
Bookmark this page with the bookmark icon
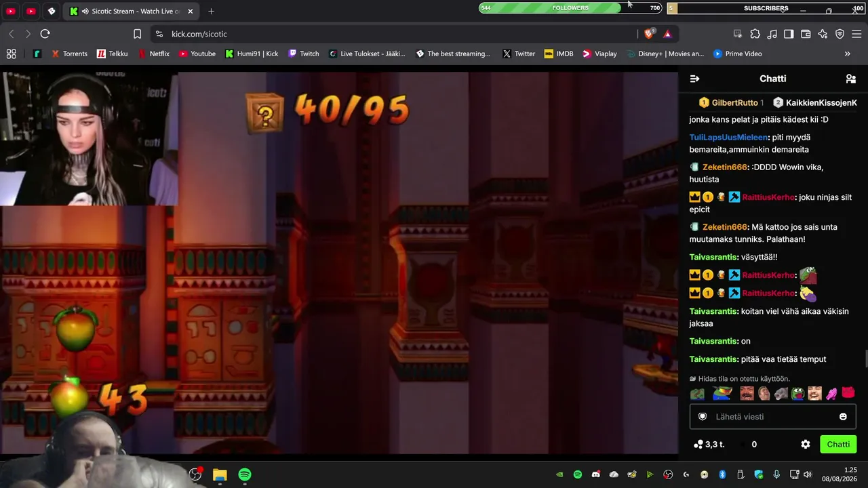coord(137,34)
